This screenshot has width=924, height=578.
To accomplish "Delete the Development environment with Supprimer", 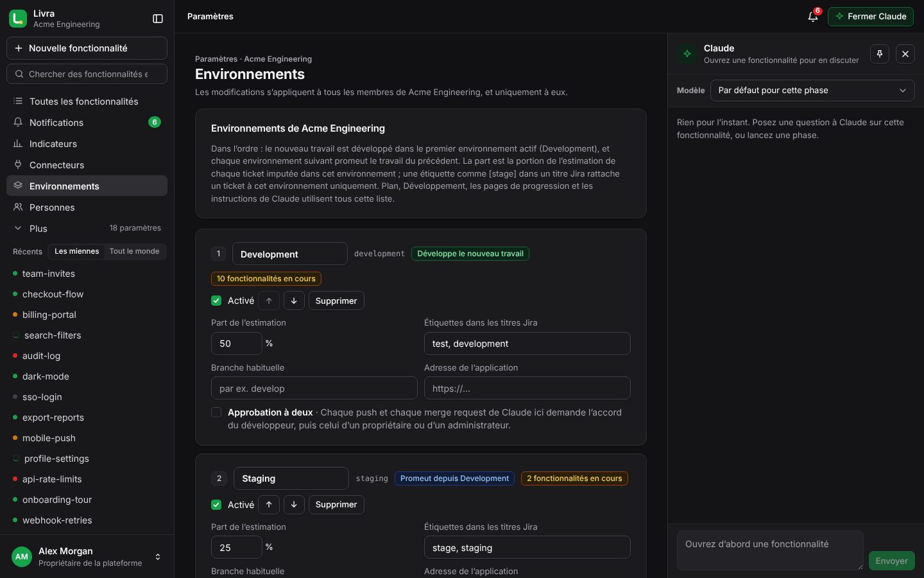I will tap(336, 301).
